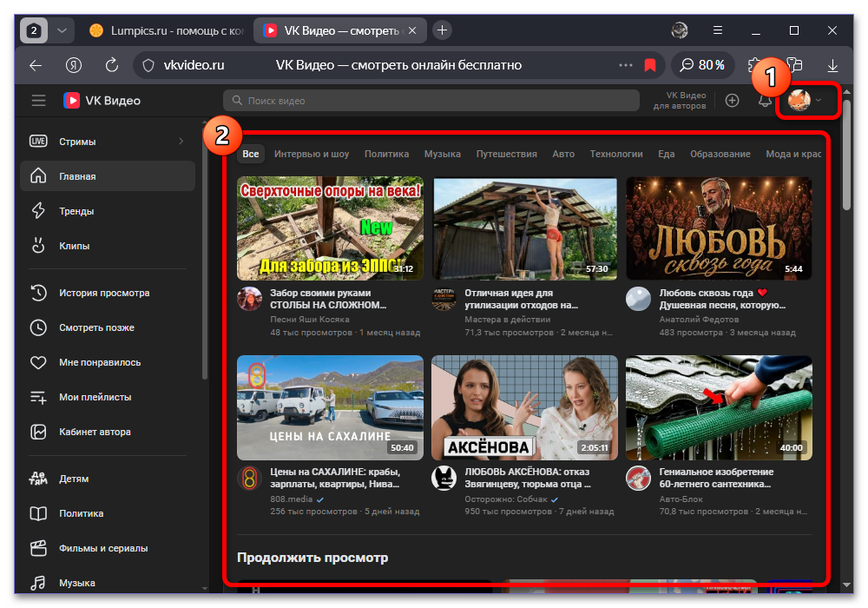Screen dimensions: 868x608
Task: Focus the Поиск видео search field
Action: tap(431, 101)
